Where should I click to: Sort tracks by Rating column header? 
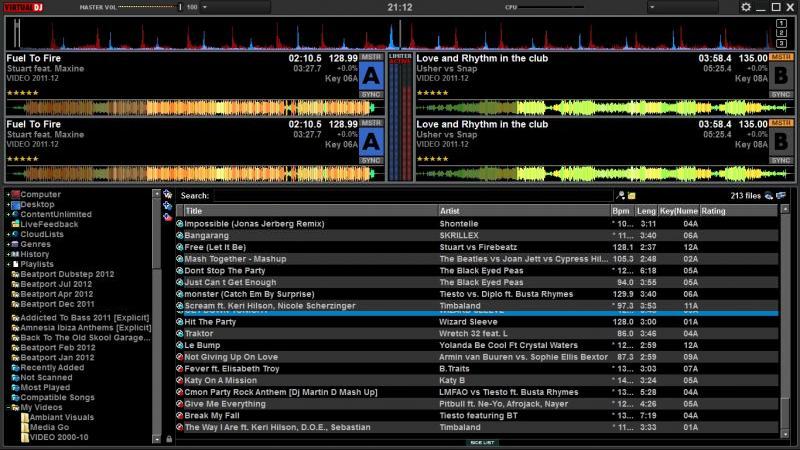click(739, 211)
